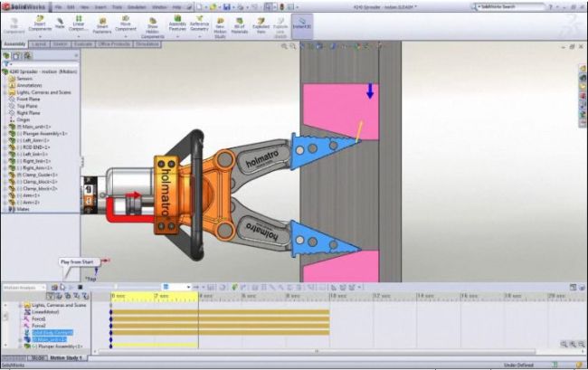Open the Reference Geometry tool
This screenshot has height=370, width=588.
click(x=199, y=24)
